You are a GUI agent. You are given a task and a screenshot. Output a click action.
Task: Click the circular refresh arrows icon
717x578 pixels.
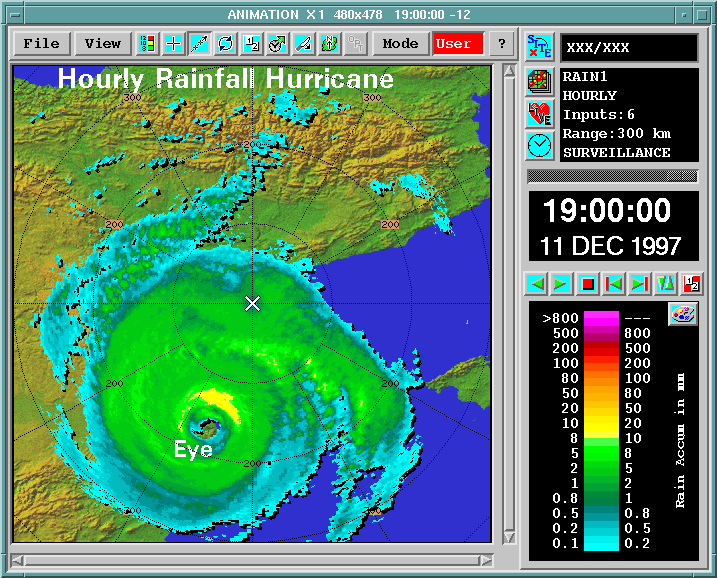(x=225, y=44)
